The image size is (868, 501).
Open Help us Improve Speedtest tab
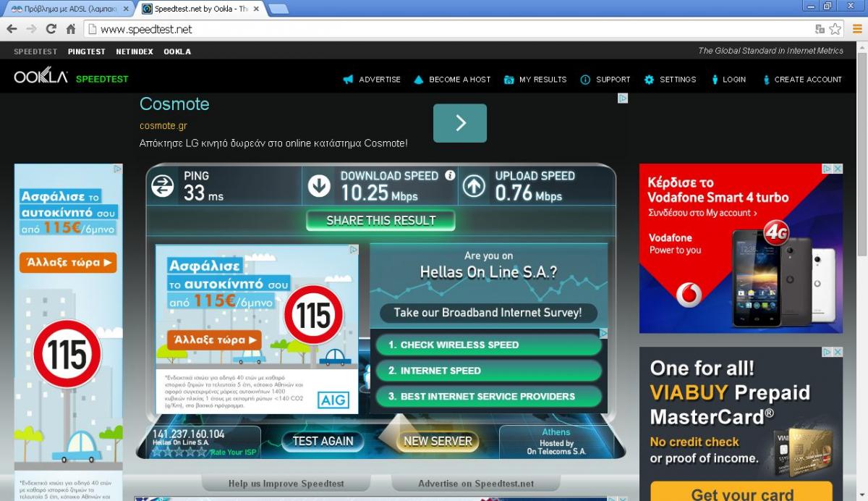[286, 484]
